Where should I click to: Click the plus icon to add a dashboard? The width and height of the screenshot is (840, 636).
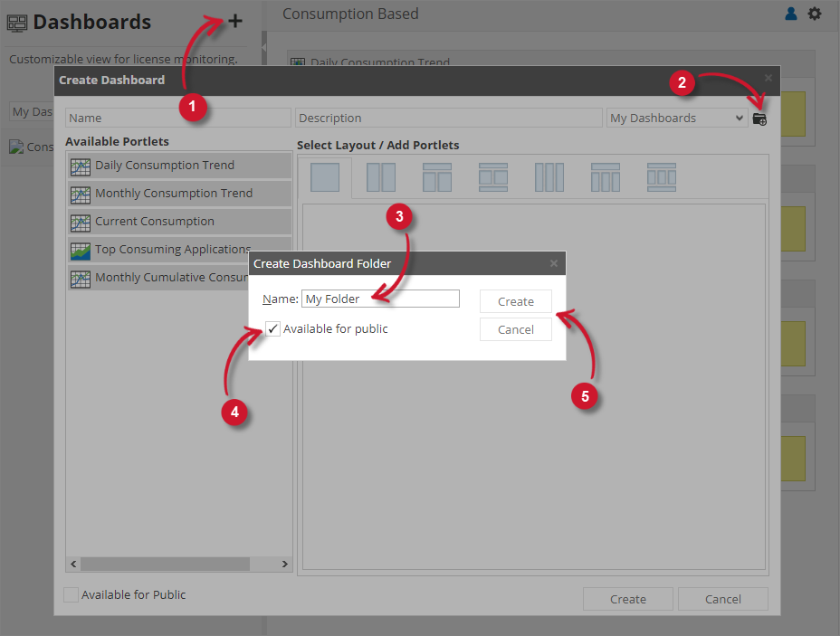234,22
